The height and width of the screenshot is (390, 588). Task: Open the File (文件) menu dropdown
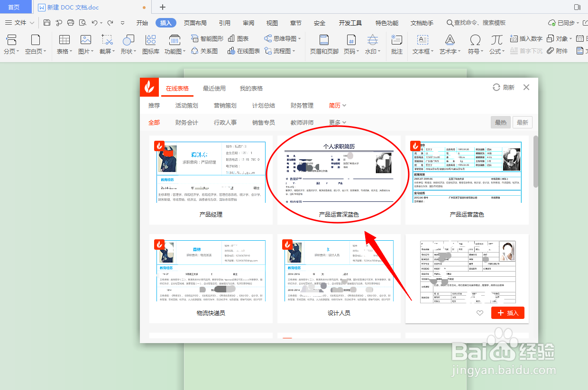click(19, 23)
